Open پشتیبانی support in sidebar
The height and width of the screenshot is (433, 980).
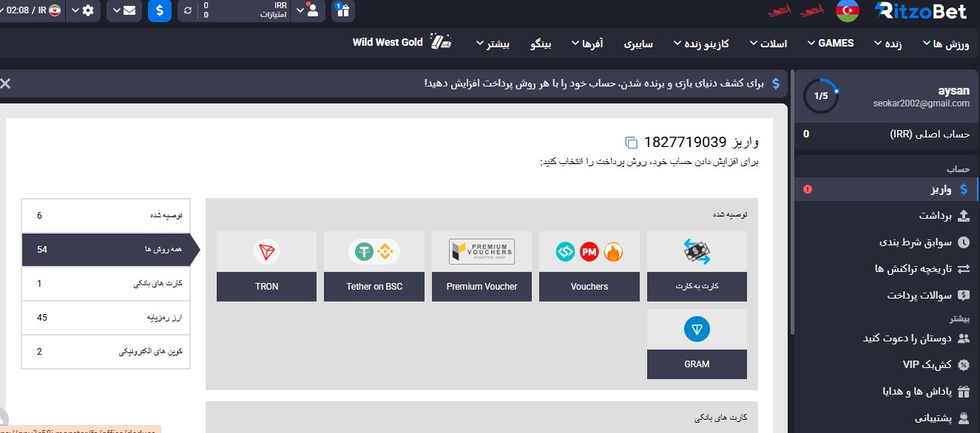click(x=887, y=417)
